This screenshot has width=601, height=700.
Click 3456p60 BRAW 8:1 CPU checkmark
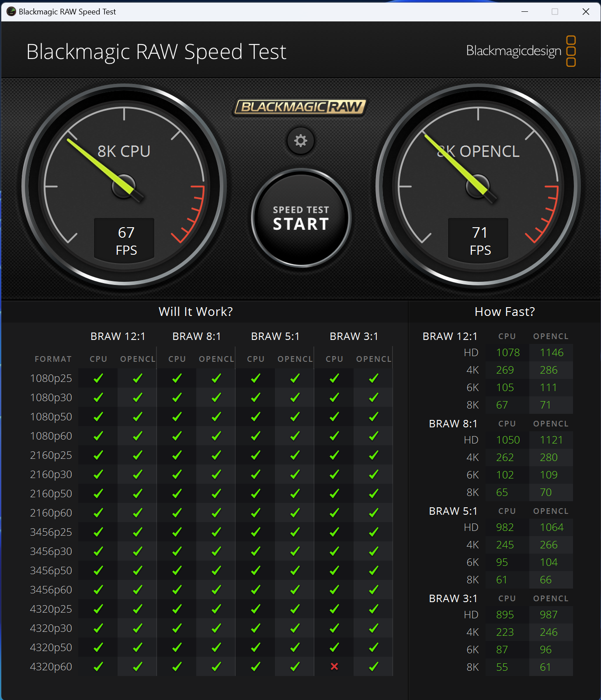(177, 589)
